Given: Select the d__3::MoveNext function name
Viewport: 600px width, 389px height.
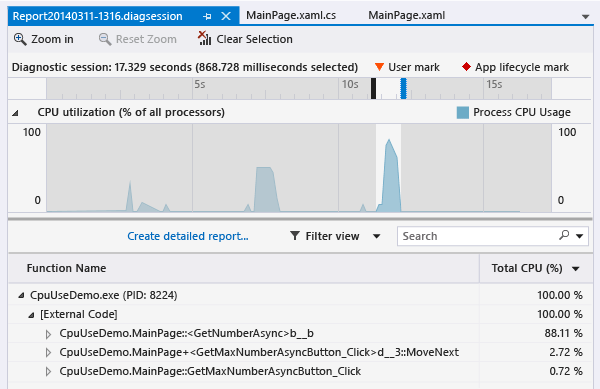Looking at the screenshot, I should [x=259, y=352].
